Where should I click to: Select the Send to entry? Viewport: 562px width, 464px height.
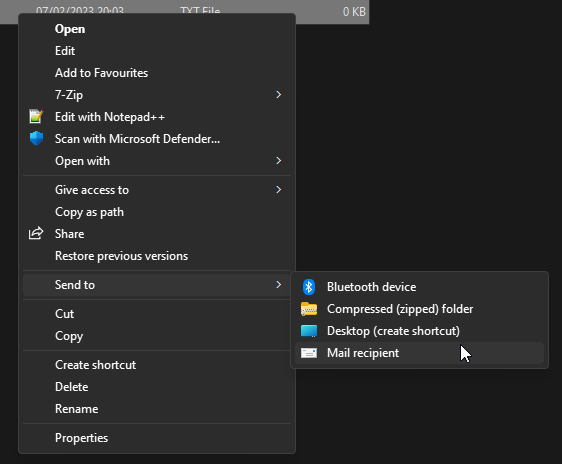(157, 285)
